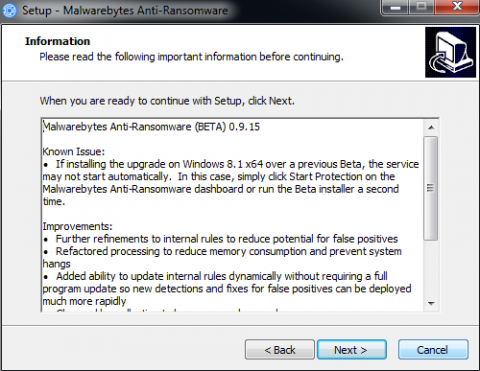
Task: Click the Setup icon in the title bar
Action: (x=9, y=10)
